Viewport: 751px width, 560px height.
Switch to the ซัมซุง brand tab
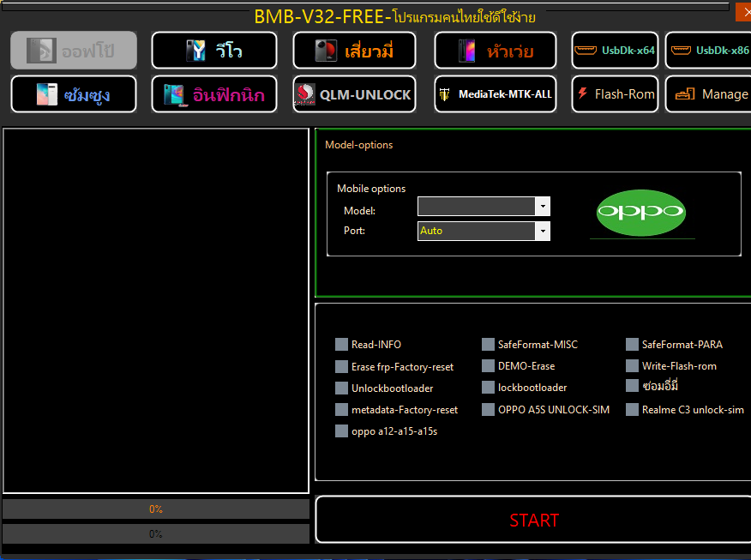pyautogui.click(x=74, y=94)
